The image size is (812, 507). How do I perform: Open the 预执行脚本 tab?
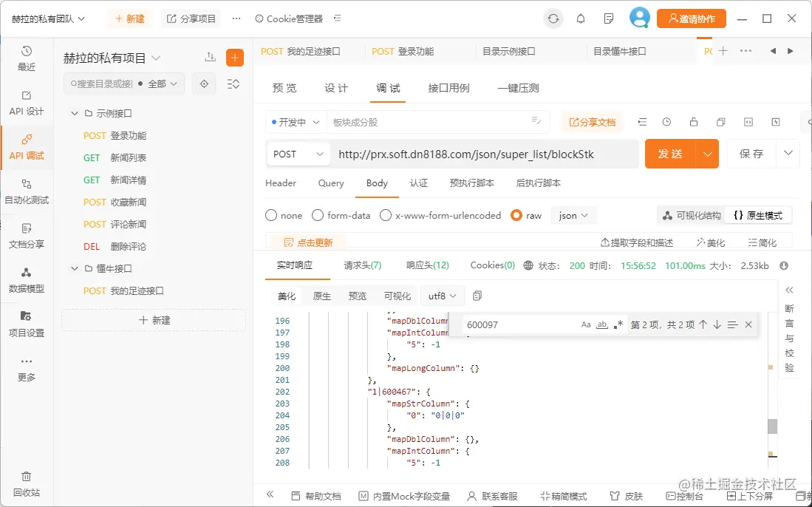472,183
